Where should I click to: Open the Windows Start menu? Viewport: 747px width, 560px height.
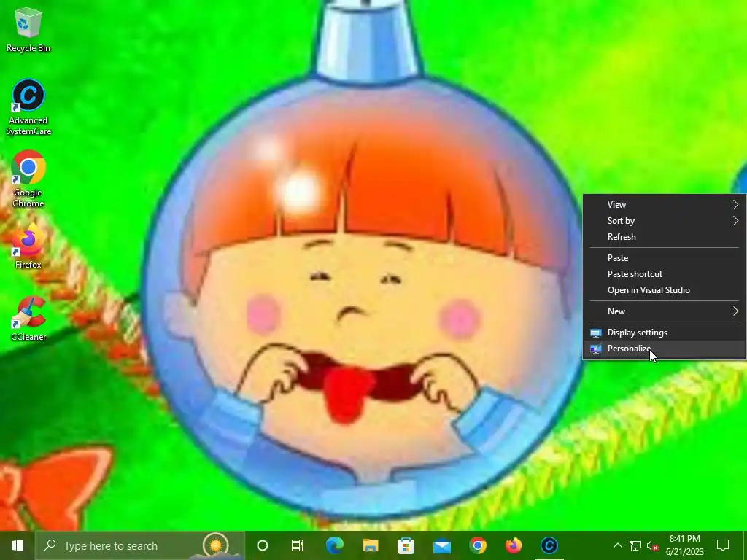point(18,545)
